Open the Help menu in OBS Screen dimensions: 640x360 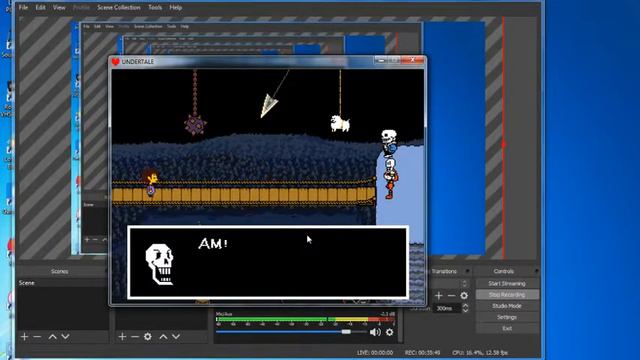coord(176,7)
